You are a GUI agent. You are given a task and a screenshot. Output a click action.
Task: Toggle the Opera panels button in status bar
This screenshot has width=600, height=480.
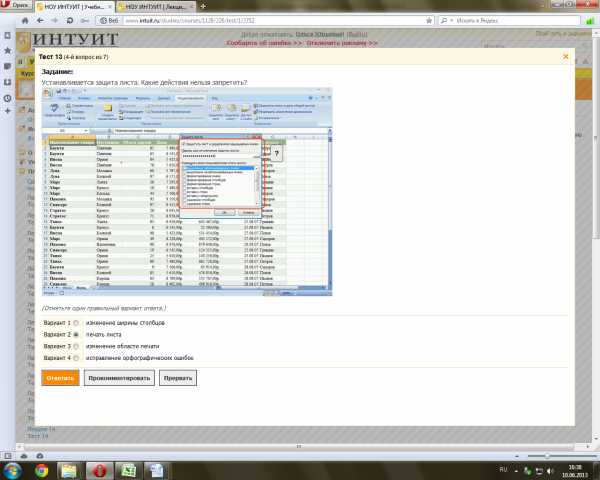click(x=8, y=456)
